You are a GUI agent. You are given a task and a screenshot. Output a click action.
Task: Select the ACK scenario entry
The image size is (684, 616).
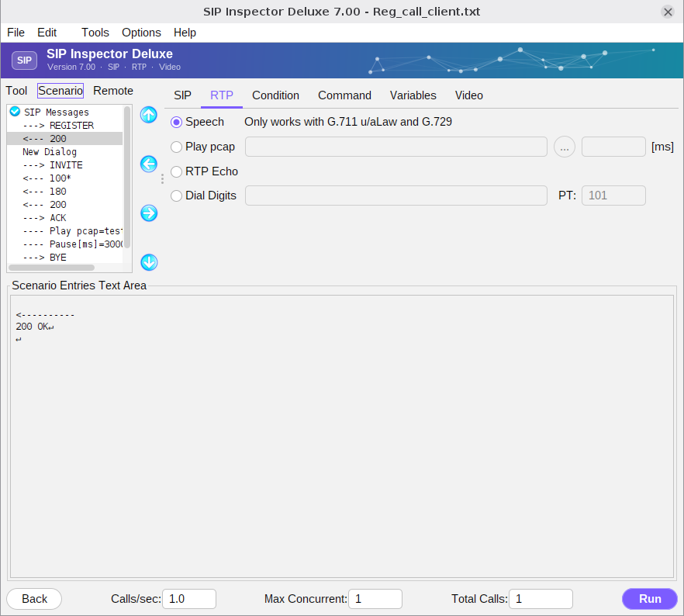pos(64,218)
